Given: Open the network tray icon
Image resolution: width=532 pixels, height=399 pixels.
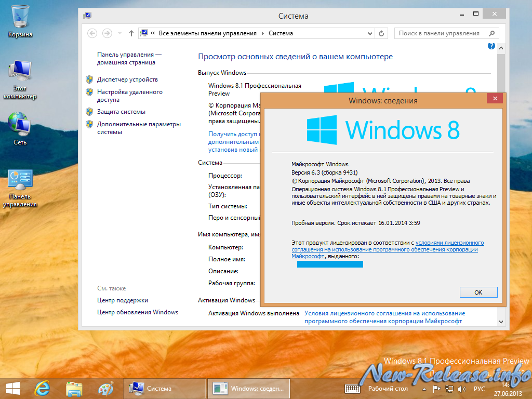Looking at the screenshot, I should (x=449, y=389).
